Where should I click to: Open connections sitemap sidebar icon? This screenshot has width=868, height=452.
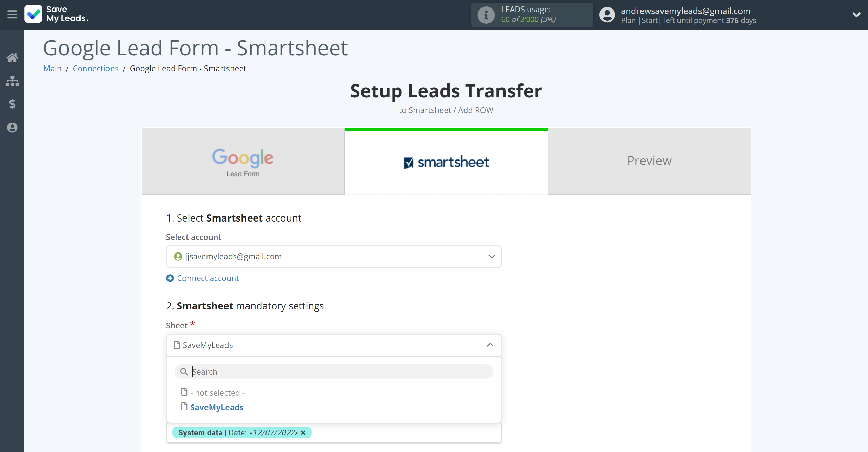pos(12,81)
